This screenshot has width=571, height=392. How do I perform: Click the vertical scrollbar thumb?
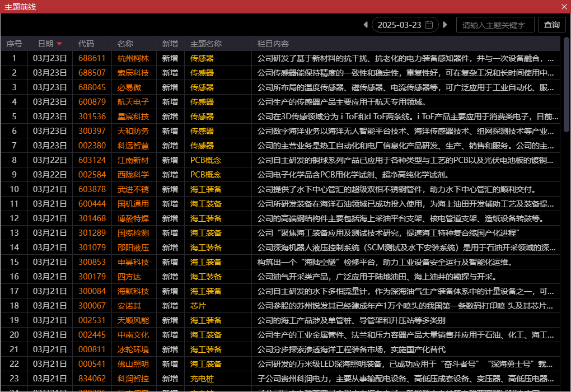[x=567, y=85]
